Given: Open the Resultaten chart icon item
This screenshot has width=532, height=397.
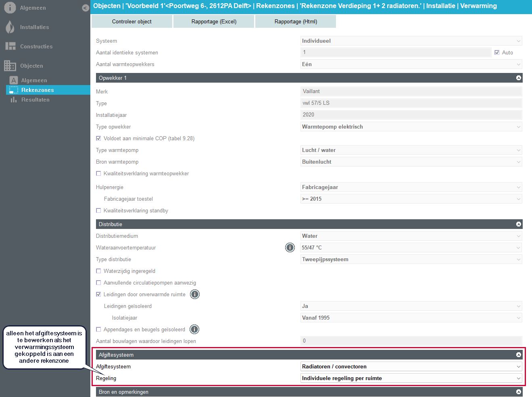Looking at the screenshot, I should point(14,100).
